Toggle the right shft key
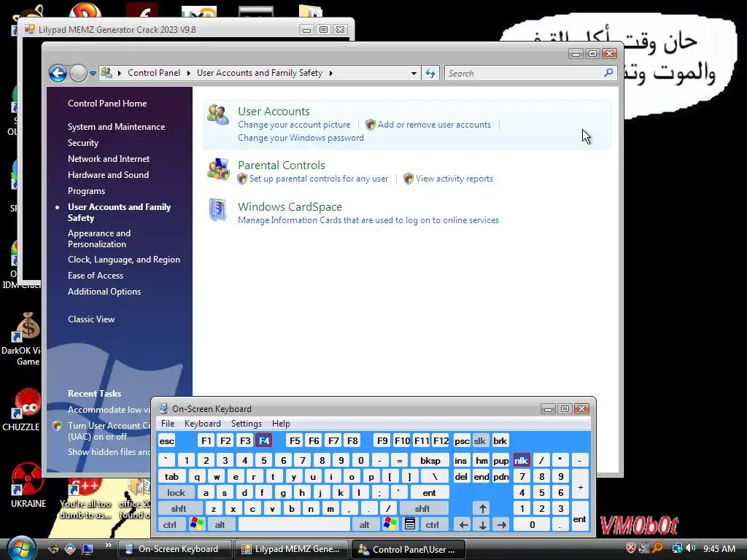The height and width of the screenshot is (560, 747). tap(422, 509)
